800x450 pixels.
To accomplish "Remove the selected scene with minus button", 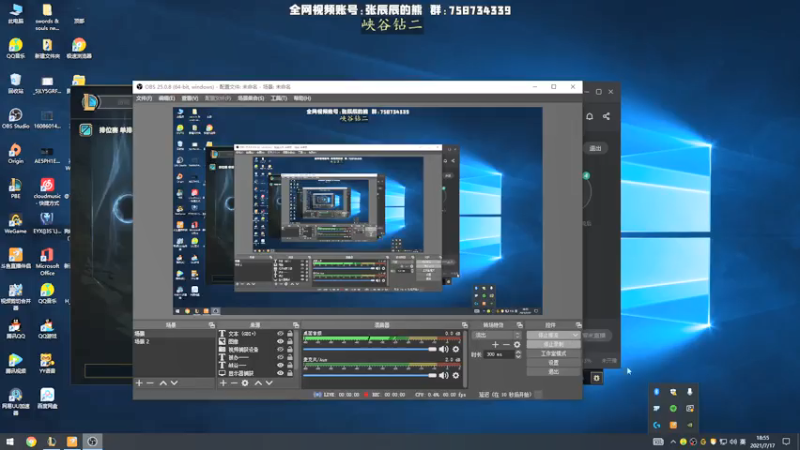I will (x=150, y=383).
